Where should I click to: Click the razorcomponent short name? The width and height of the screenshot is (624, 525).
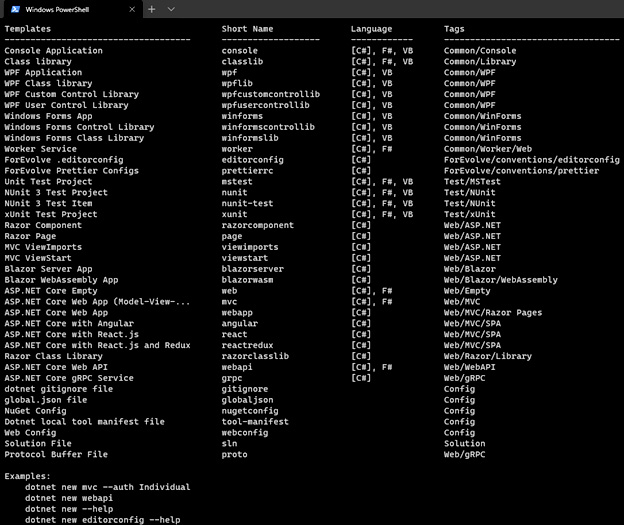coord(258,225)
